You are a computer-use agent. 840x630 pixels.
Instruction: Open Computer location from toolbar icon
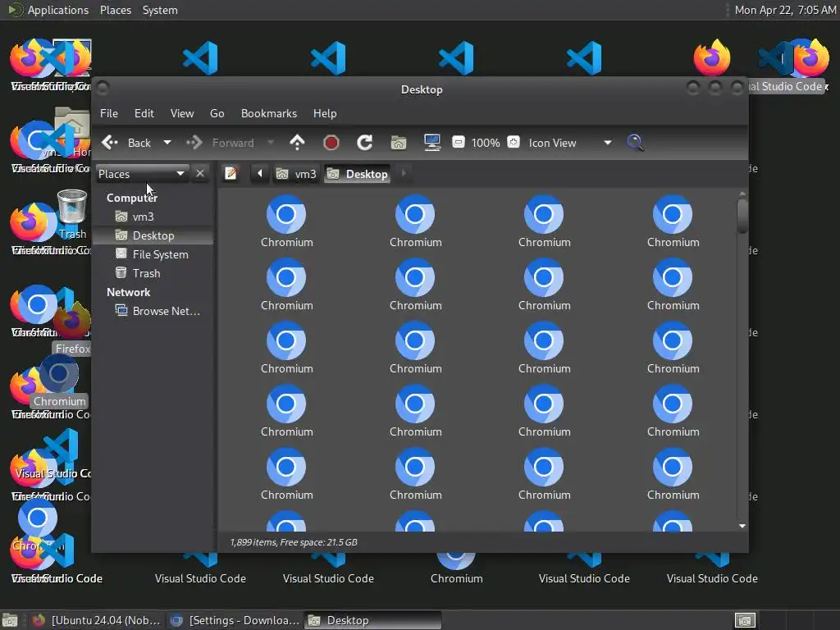[431, 143]
